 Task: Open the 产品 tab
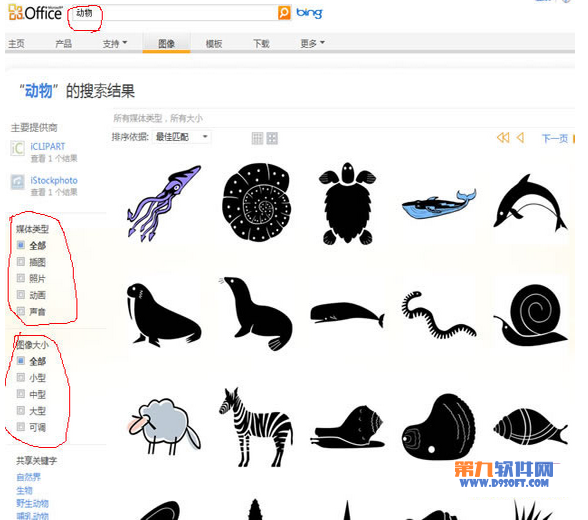63,43
